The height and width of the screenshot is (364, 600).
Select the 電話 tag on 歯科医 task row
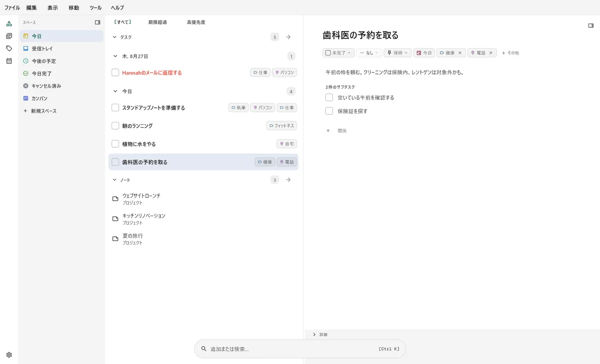pyautogui.click(x=286, y=162)
